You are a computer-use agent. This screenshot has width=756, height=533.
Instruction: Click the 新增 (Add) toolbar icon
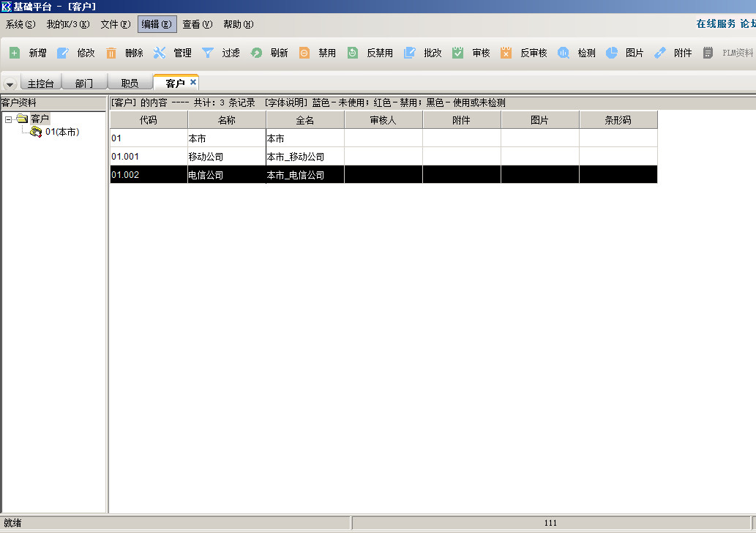coord(15,53)
